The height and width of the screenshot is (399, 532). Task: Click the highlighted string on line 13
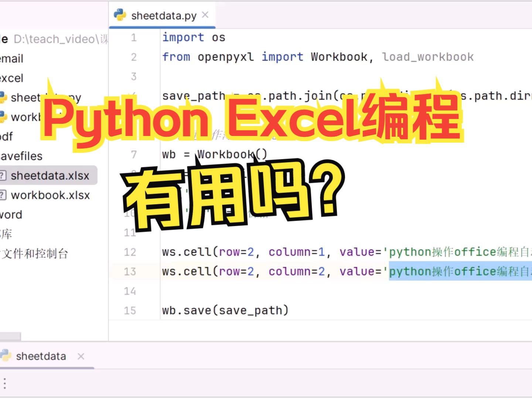[460, 272]
